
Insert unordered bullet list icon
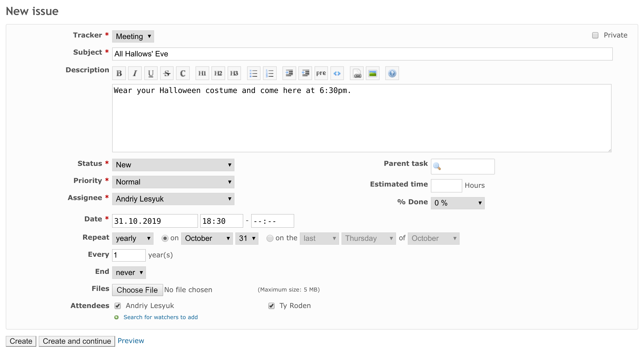(253, 73)
